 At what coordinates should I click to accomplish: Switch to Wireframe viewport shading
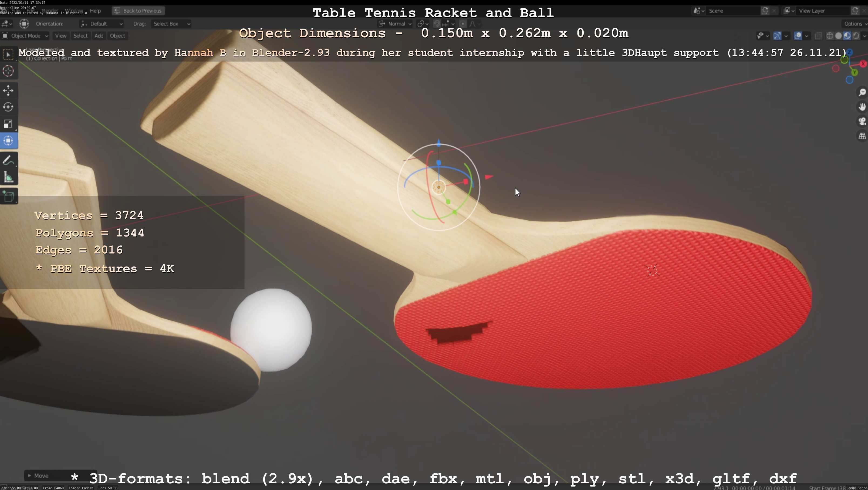pos(830,36)
